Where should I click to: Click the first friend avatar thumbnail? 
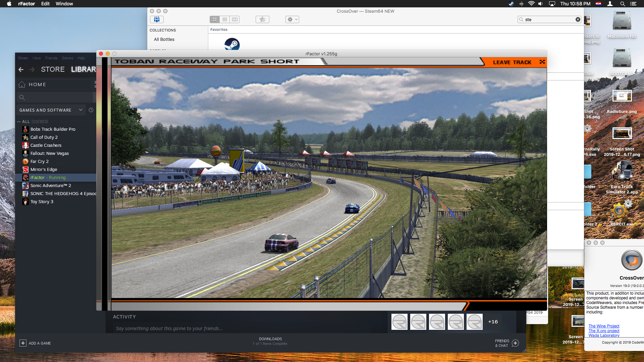tap(399, 322)
